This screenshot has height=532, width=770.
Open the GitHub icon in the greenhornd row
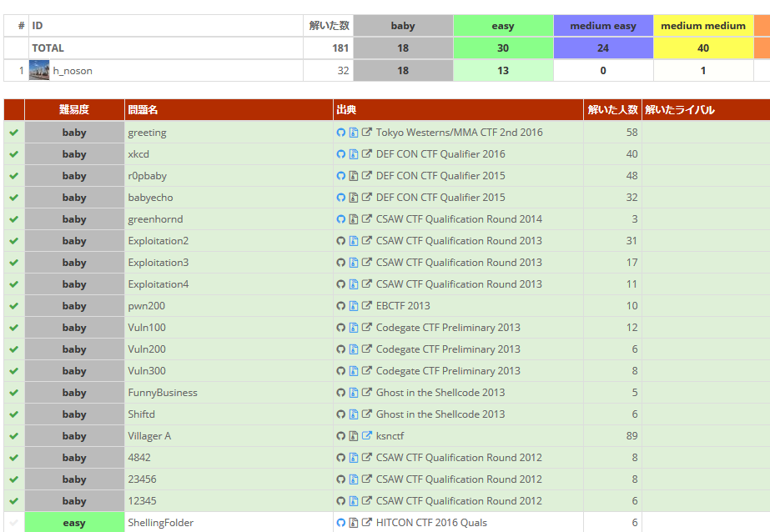point(341,218)
